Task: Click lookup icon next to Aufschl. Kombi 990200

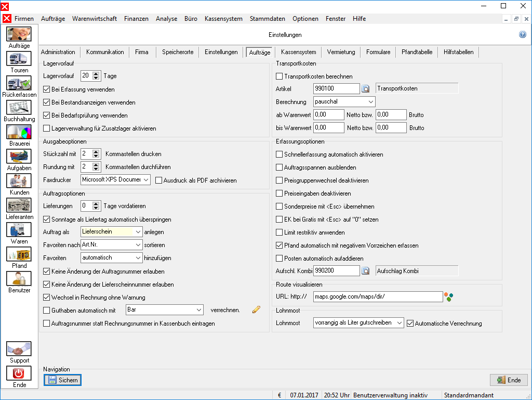Action: [365, 271]
